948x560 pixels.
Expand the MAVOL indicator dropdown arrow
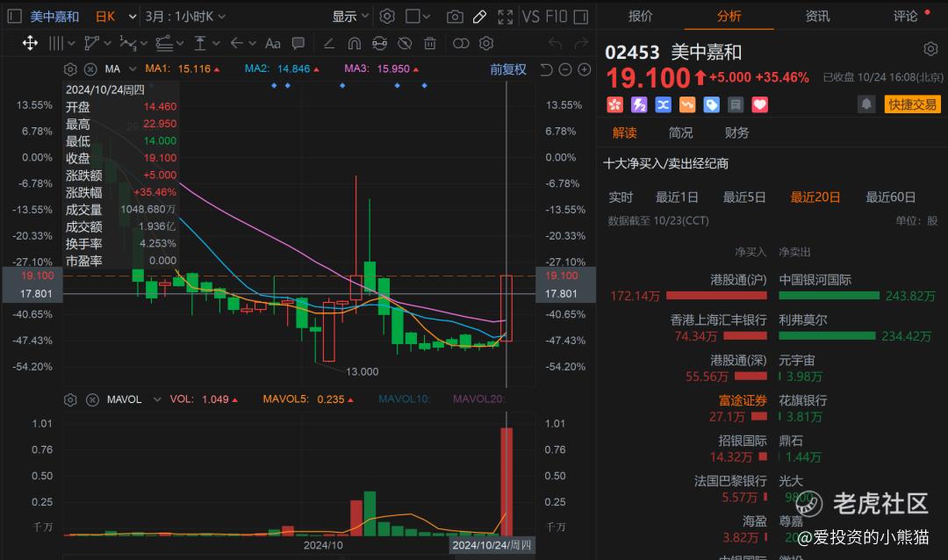[x=156, y=399]
